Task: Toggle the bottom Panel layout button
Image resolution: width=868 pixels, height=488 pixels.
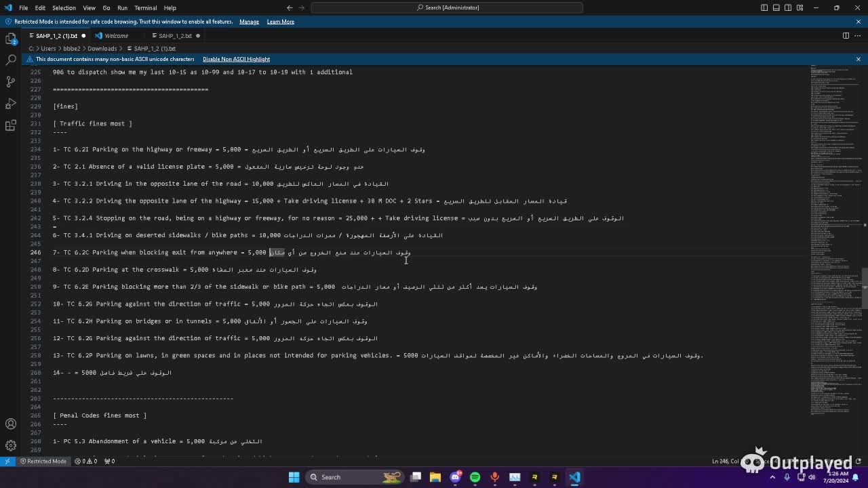Action: [x=776, y=7]
